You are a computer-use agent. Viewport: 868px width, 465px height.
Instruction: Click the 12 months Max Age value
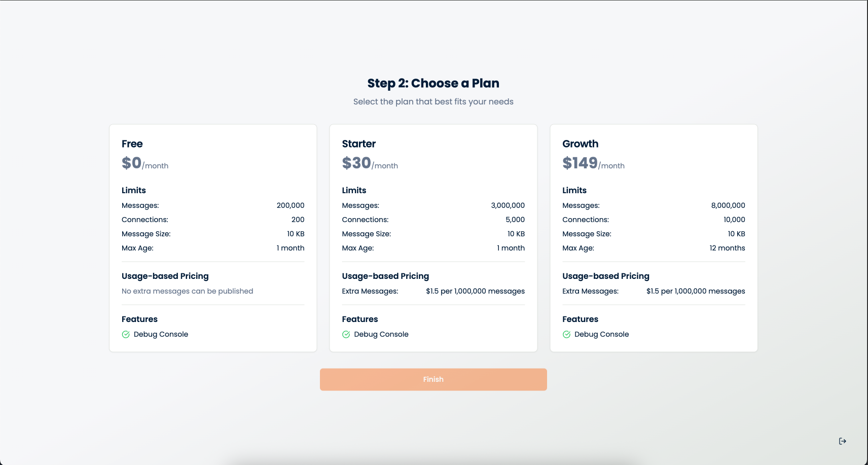[x=727, y=248]
